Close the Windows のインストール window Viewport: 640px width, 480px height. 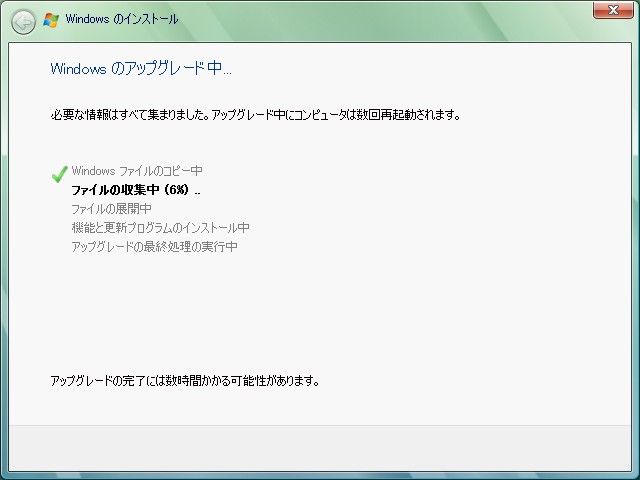(x=606, y=10)
